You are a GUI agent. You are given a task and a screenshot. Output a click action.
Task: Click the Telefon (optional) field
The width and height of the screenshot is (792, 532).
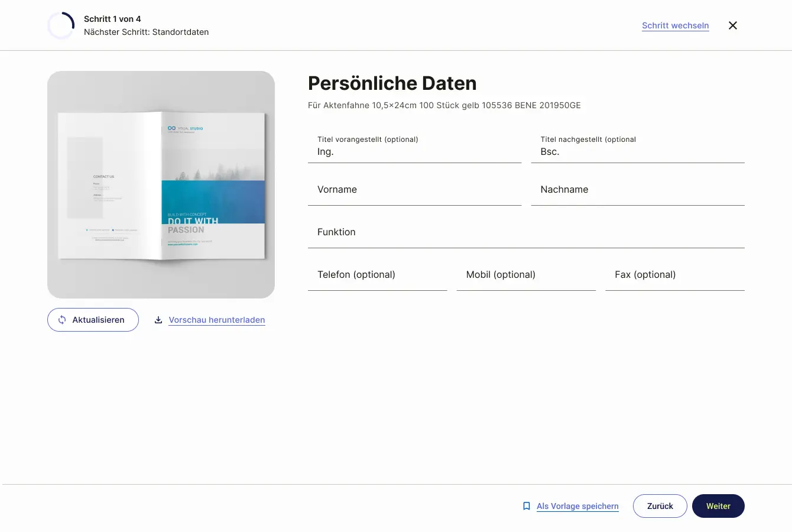click(377, 274)
